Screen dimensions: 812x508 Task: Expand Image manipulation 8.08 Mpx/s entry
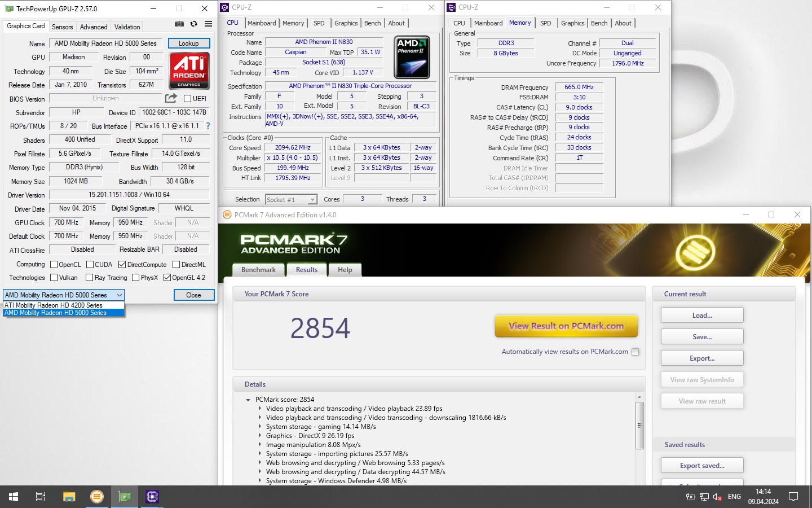click(259, 445)
